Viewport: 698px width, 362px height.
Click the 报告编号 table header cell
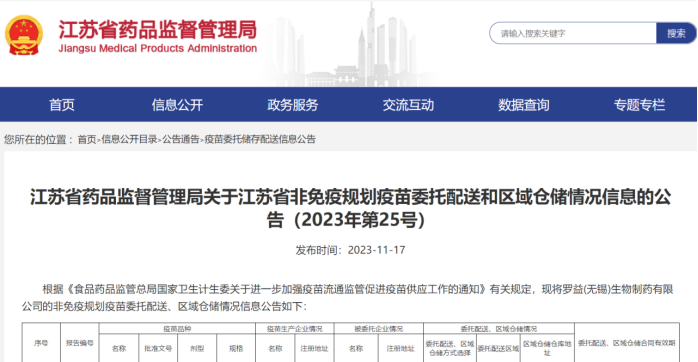click(x=80, y=343)
